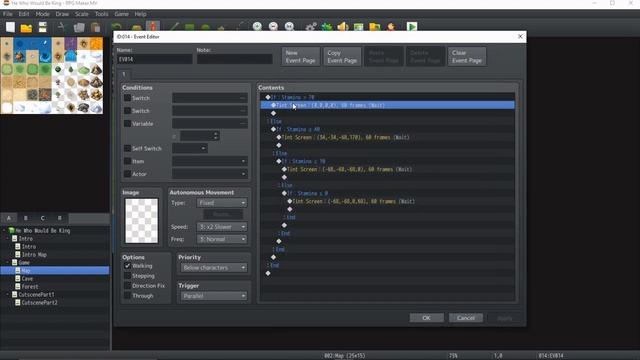The height and width of the screenshot is (360, 640).
Task: Open the Database gears icon
Action: (311, 27)
